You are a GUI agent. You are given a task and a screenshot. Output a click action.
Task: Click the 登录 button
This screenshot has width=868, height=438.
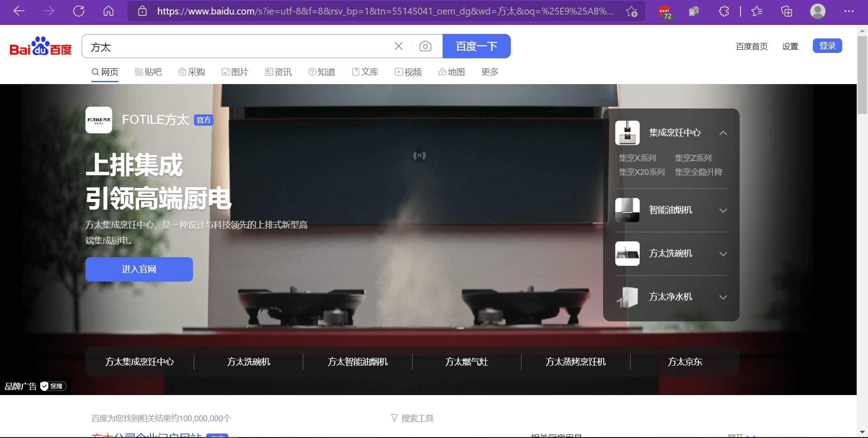tap(827, 46)
